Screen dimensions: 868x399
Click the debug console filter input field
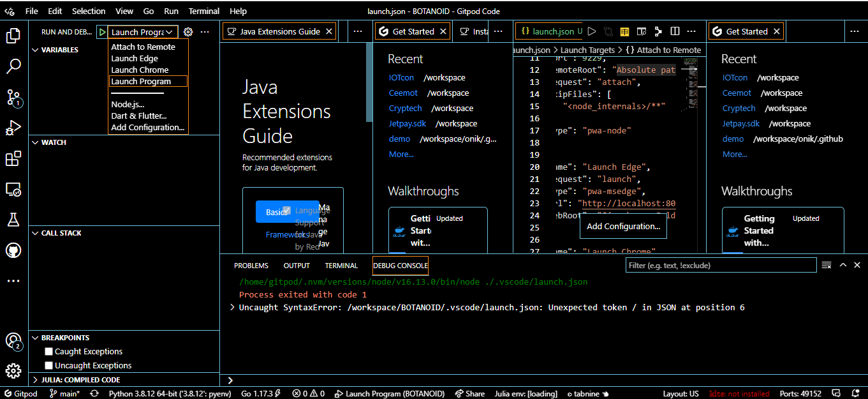(x=721, y=265)
